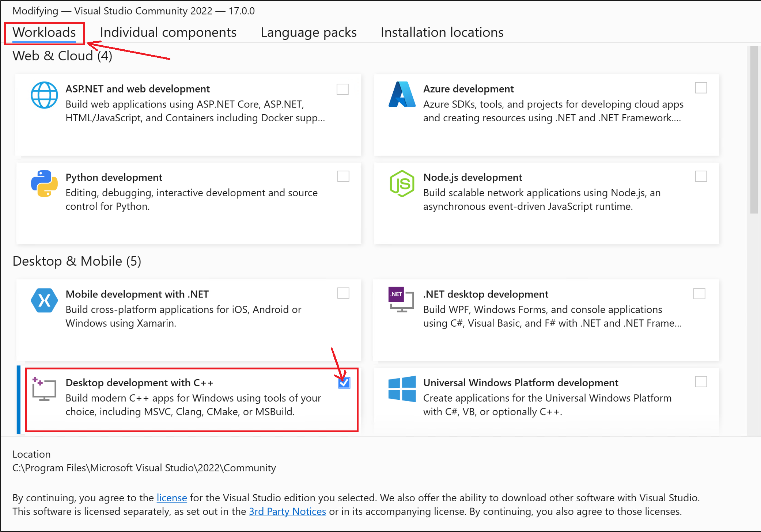The image size is (761, 532).
Task: Select the Installation locations tab
Action: pyautogui.click(x=442, y=32)
